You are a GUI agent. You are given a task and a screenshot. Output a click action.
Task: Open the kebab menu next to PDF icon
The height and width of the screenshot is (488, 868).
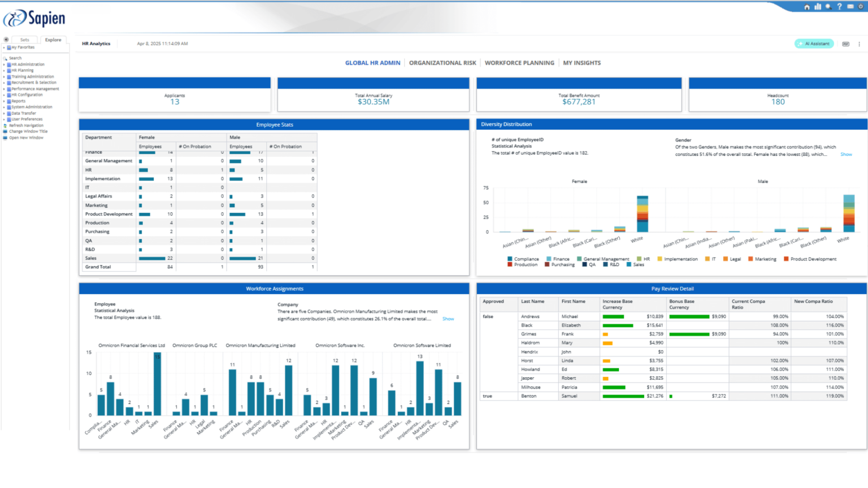[x=860, y=43]
